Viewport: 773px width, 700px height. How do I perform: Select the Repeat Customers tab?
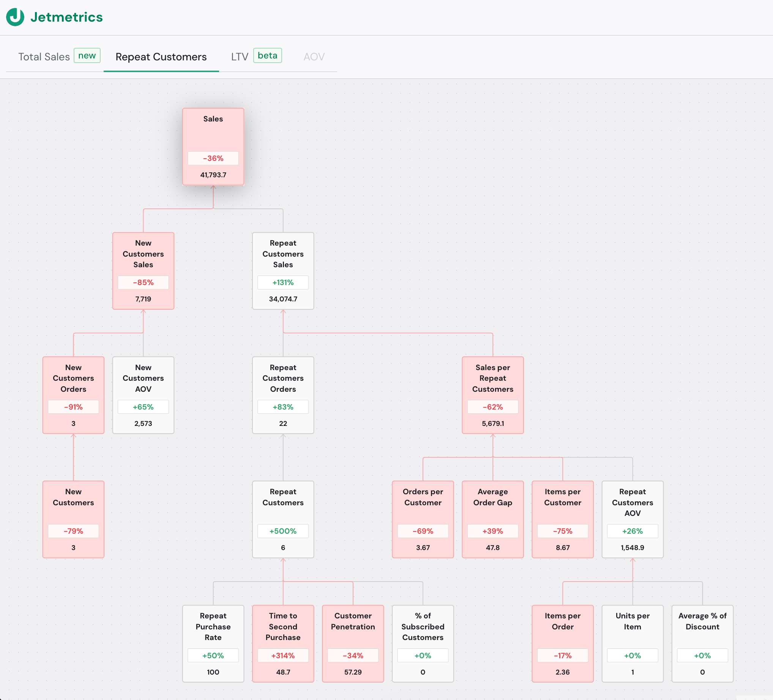click(161, 57)
